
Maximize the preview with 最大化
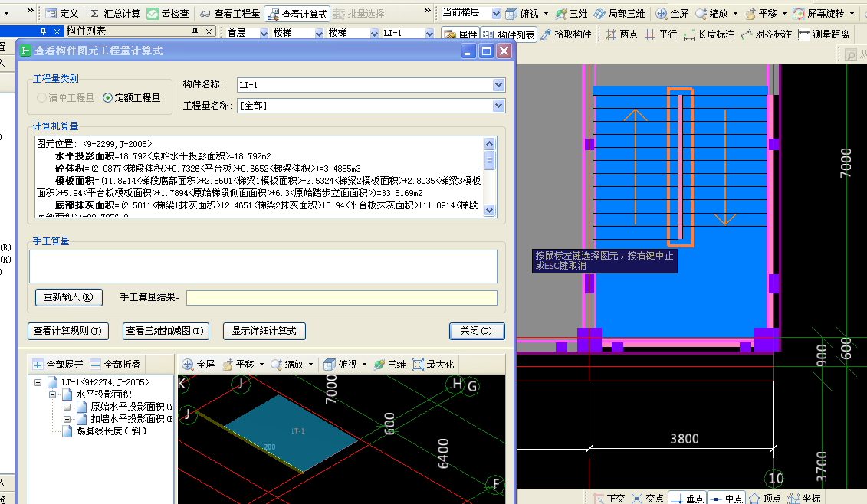(433, 364)
